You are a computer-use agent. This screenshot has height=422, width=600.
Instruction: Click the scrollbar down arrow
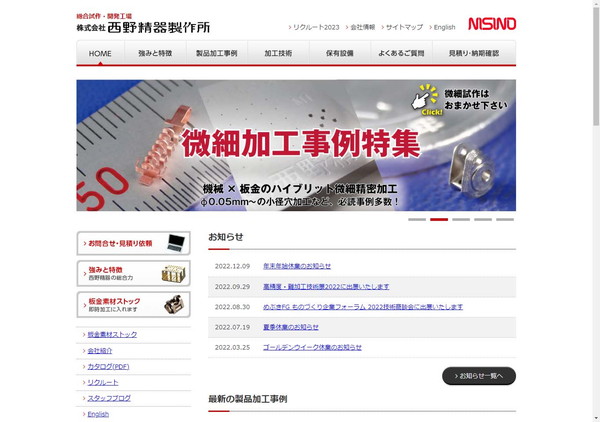coord(596,419)
